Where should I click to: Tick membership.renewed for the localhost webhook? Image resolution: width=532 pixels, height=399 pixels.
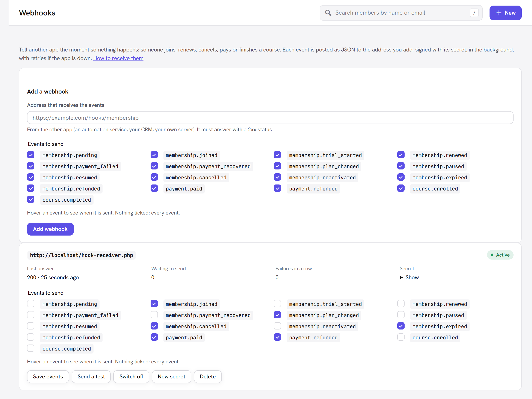[401, 304]
